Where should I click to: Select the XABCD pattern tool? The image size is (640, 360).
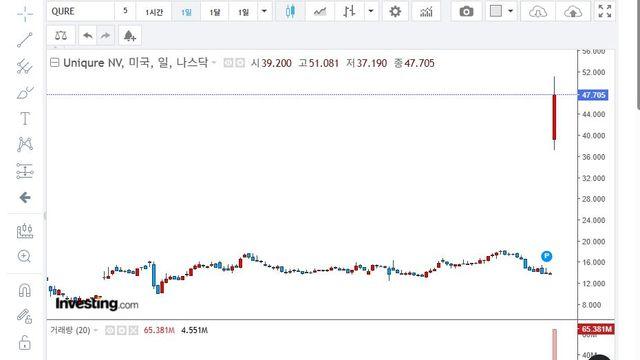tap(25, 144)
